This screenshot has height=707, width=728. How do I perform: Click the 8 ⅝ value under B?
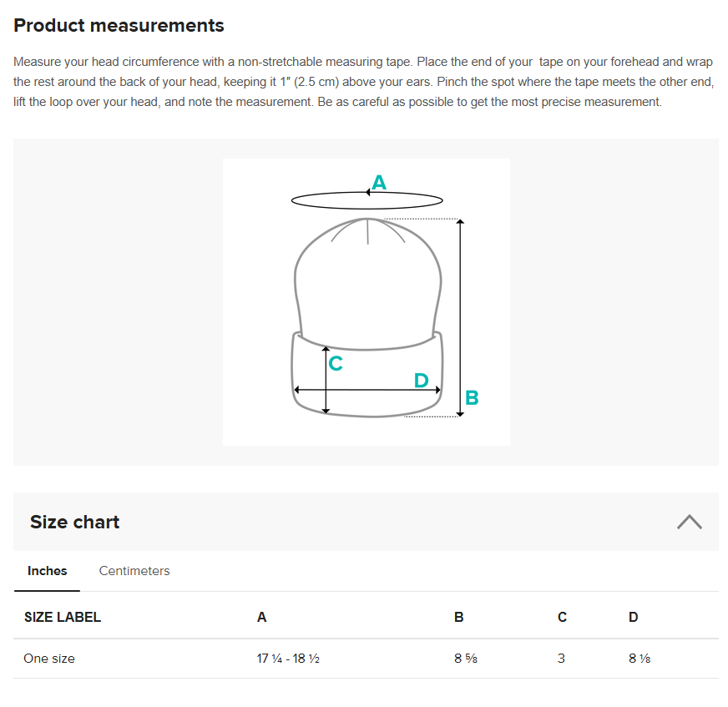click(466, 659)
